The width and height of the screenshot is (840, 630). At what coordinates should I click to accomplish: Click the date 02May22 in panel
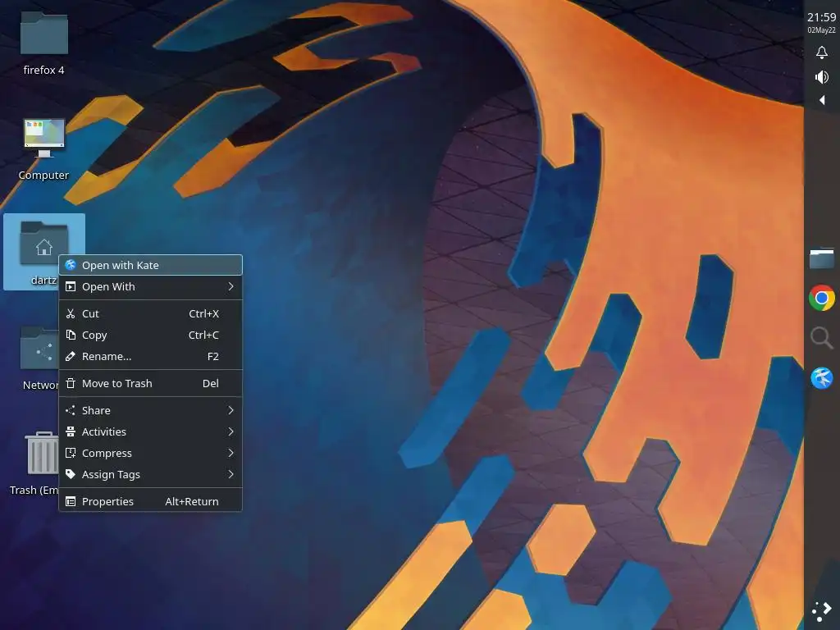tap(821, 30)
